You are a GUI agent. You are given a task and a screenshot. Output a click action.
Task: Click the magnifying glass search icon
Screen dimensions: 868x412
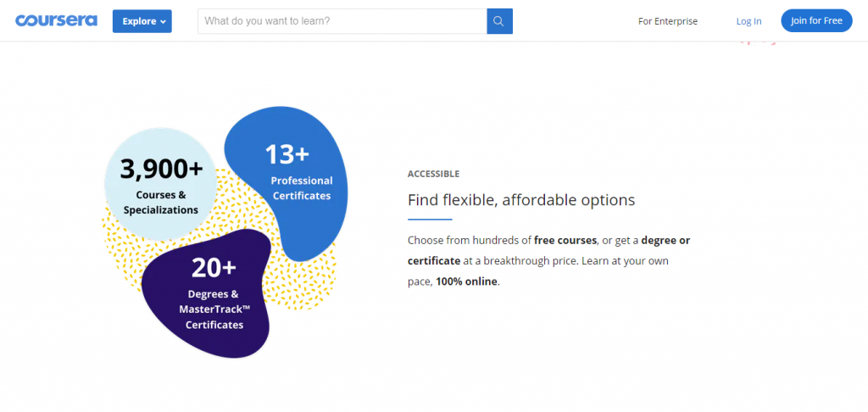click(x=499, y=21)
